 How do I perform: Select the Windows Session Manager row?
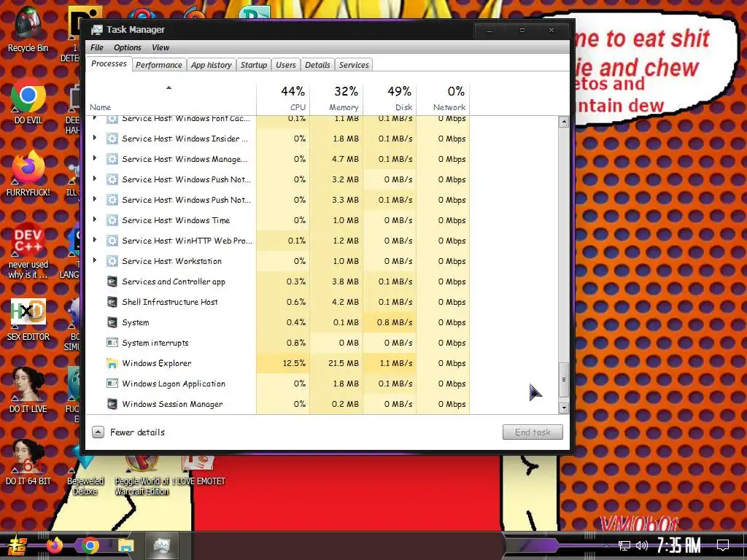point(277,404)
